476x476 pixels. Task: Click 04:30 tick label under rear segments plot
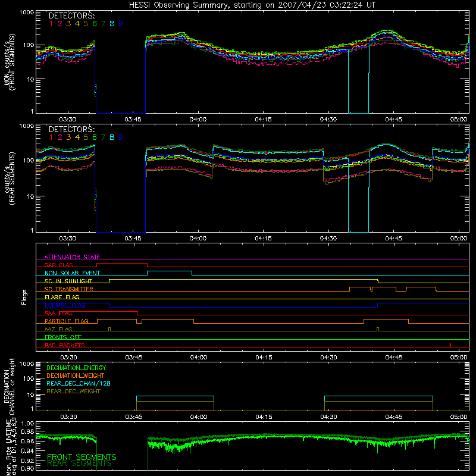tap(328, 239)
